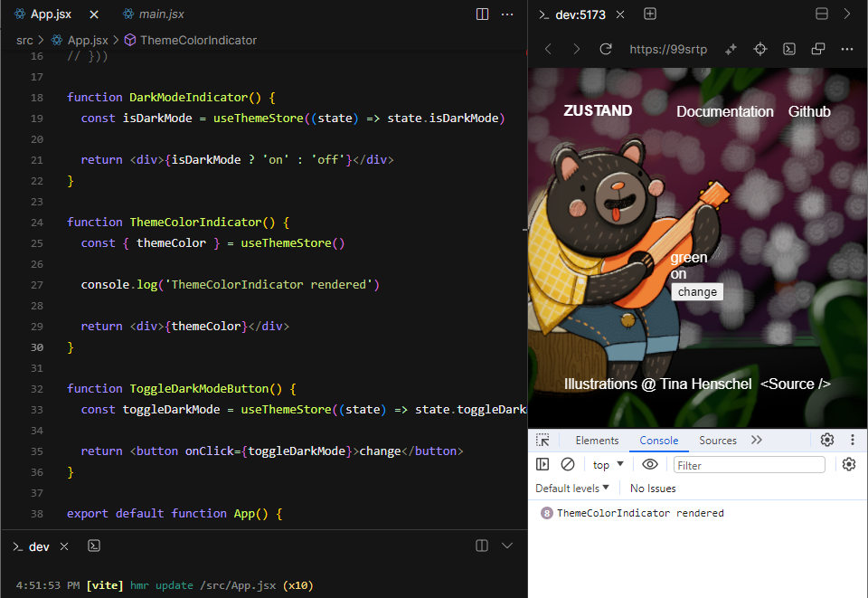Image resolution: width=868 pixels, height=598 pixels.
Task: Toggle live expression eye icon
Action: [650, 464]
